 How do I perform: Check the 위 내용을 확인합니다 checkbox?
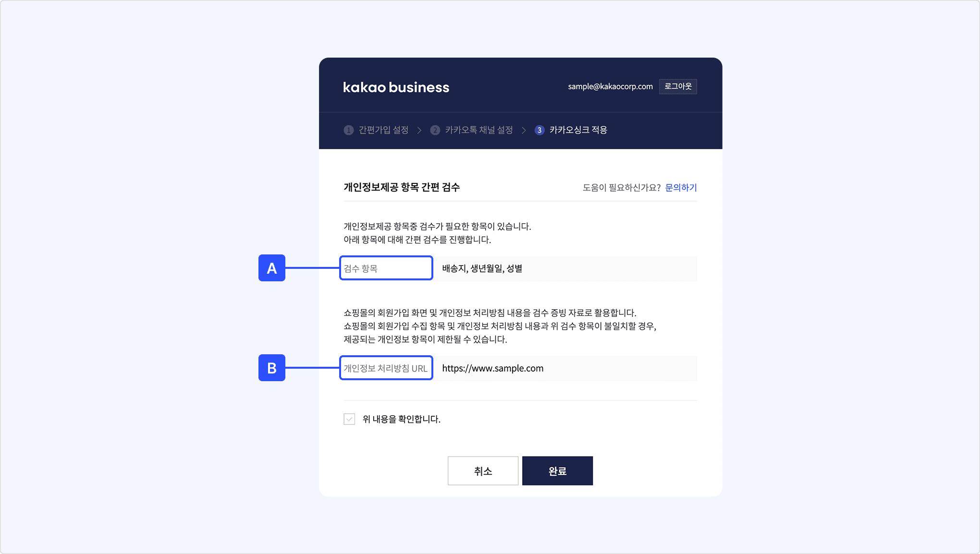(x=349, y=419)
